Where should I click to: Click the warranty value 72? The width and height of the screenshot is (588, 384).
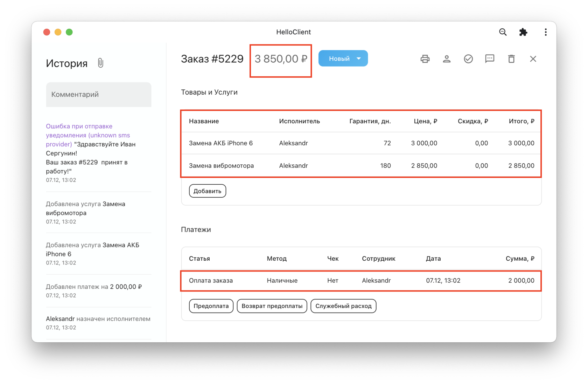387,143
